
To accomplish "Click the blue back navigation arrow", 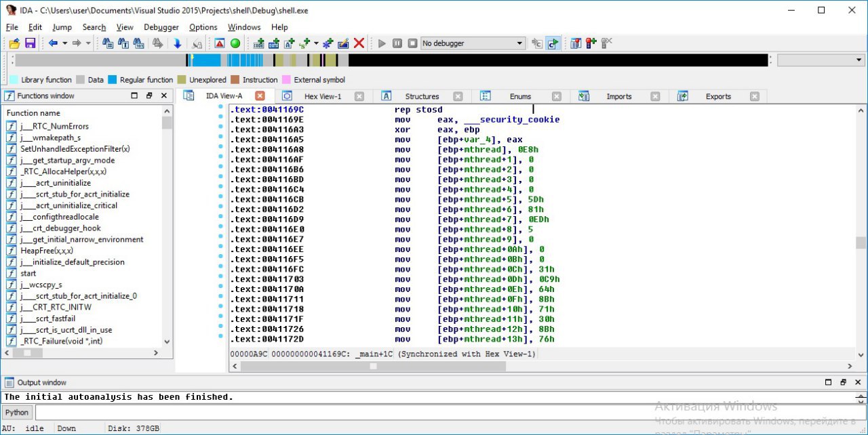I will click(53, 43).
